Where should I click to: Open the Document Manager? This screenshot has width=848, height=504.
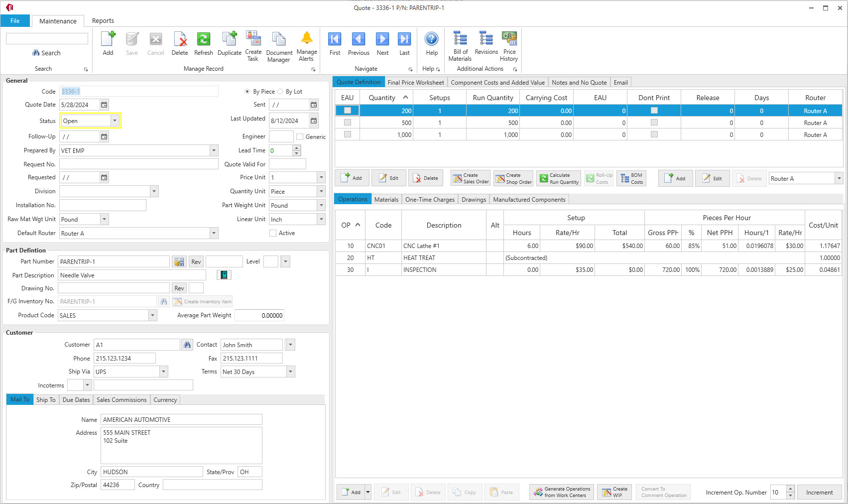tap(278, 45)
